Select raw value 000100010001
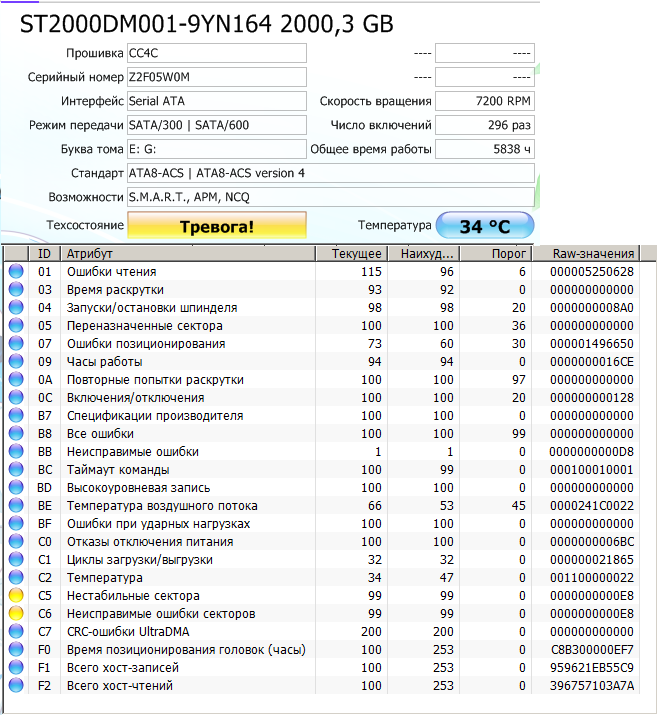This screenshot has height=717, width=660. [592, 470]
